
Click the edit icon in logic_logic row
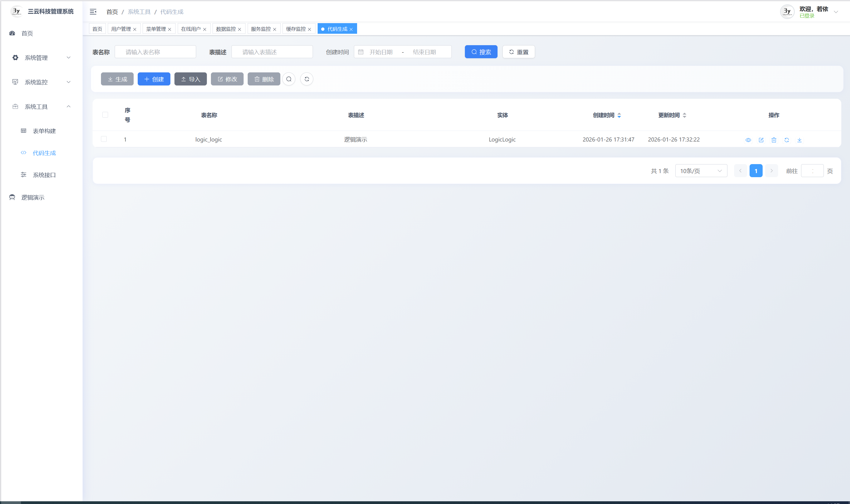pos(761,140)
